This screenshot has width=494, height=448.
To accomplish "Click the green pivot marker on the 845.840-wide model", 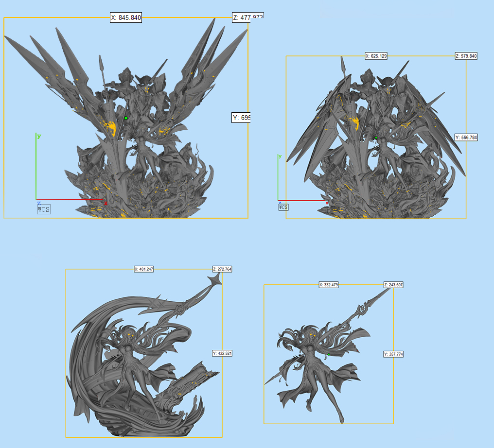I will click(x=126, y=118).
